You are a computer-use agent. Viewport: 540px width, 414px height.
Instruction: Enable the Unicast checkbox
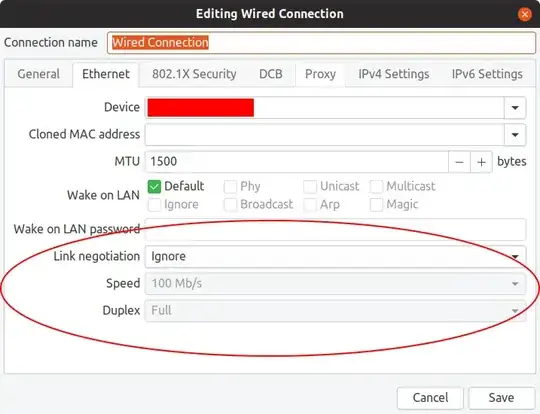pos(310,187)
